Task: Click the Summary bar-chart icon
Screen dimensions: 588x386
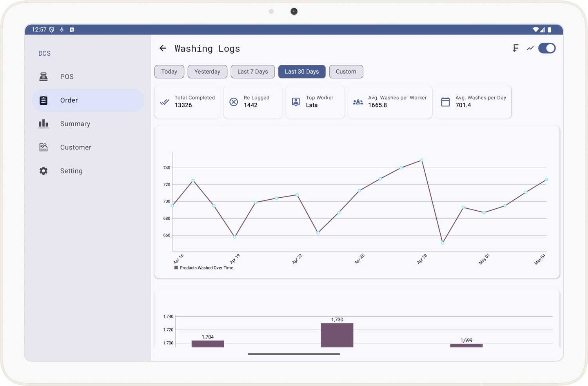Action: pos(43,124)
